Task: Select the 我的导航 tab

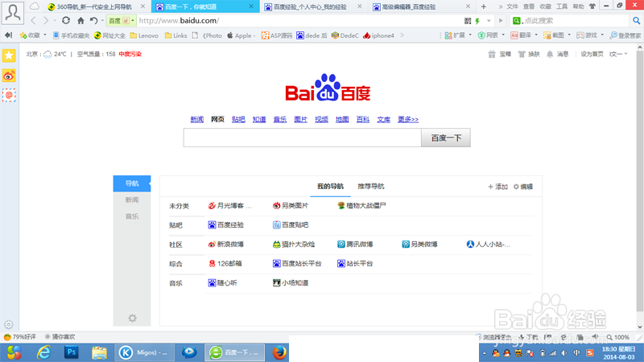Action: pyautogui.click(x=330, y=187)
